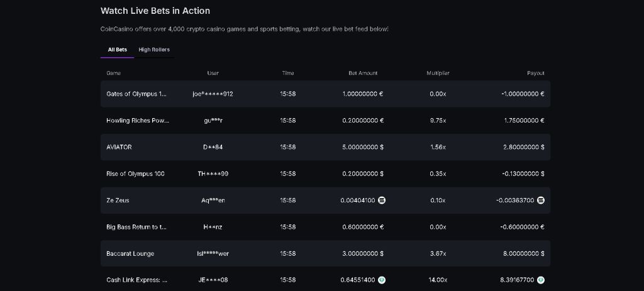The height and width of the screenshot is (291, 644).
Task: Click the AVIATOR game name
Action: (119, 147)
